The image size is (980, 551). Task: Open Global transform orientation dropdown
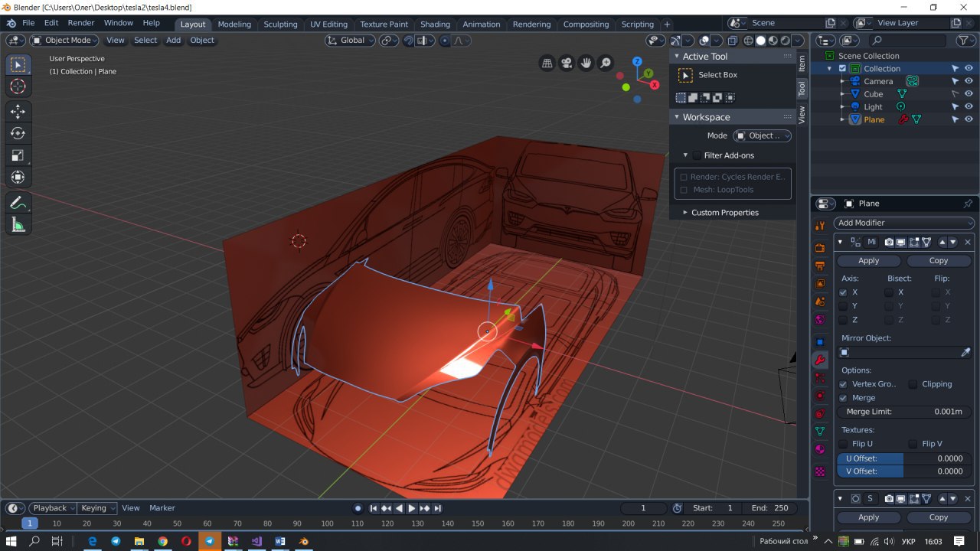351,41
